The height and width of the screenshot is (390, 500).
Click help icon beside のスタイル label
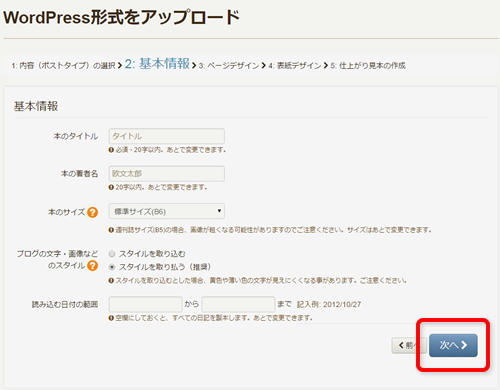[x=92, y=266]
